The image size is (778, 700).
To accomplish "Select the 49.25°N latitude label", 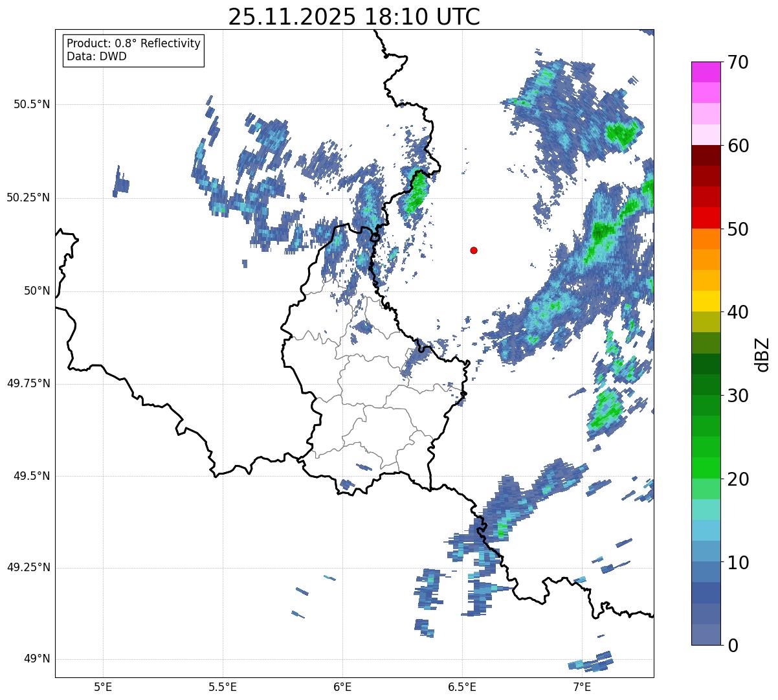I will click(28, 567).
